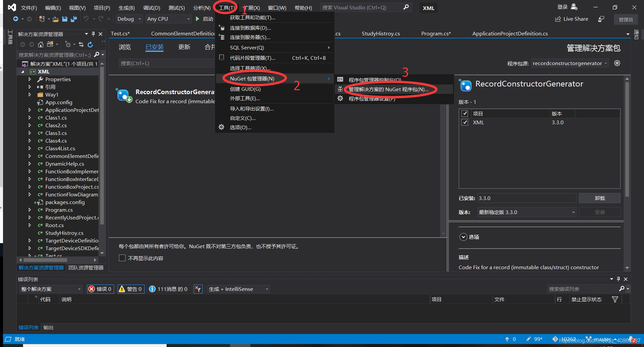The width and height of the screenshot is (644, 347).
Task: Click the Open File folder icon
Action: (55, 19)
